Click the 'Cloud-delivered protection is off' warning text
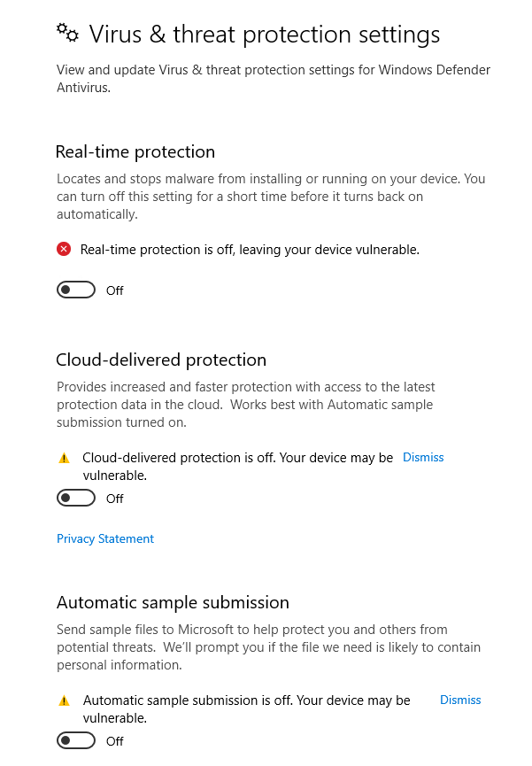This screenshot has height=766, width=532. click(x=237, y=458)
